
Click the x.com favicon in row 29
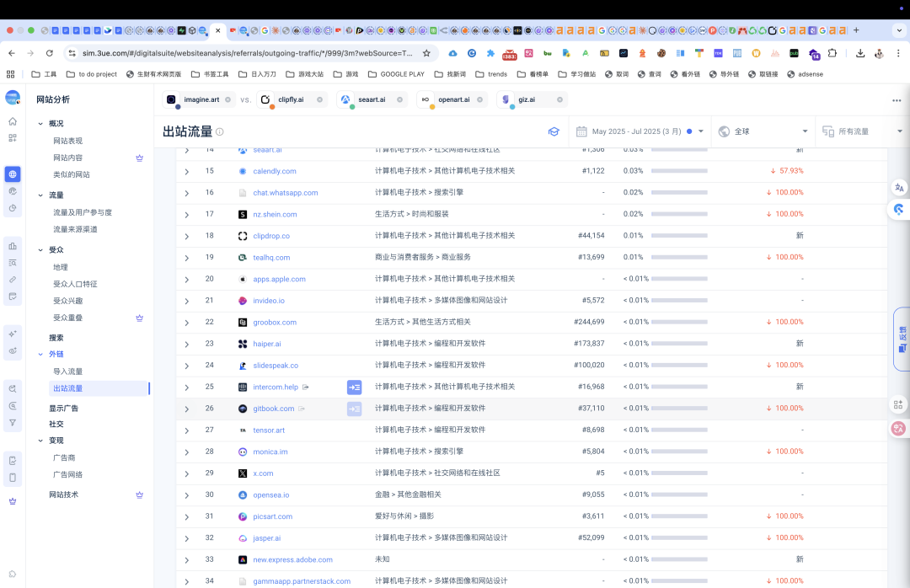(x=243, y=473)
